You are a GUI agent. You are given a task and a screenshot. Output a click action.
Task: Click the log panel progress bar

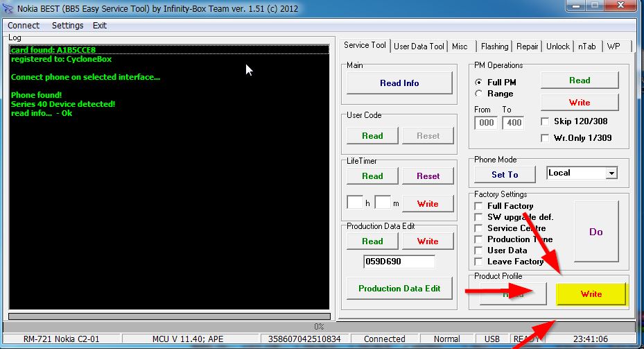tap(169, 316)
